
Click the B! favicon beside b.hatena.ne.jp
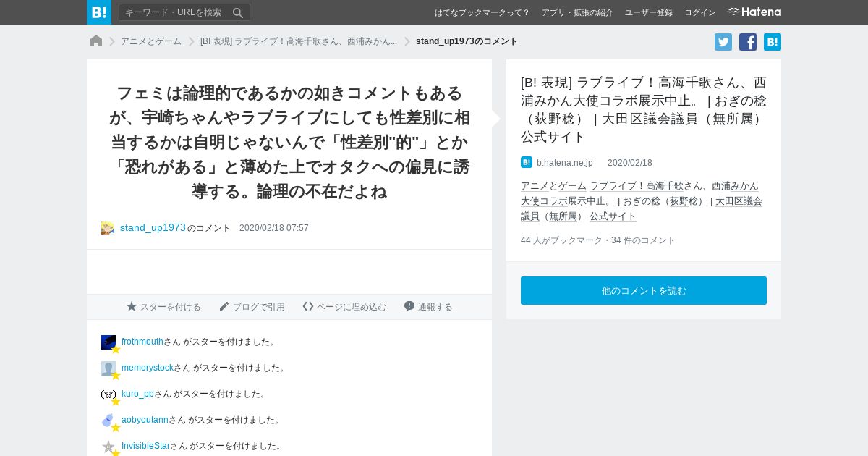(x=527, y=162)
